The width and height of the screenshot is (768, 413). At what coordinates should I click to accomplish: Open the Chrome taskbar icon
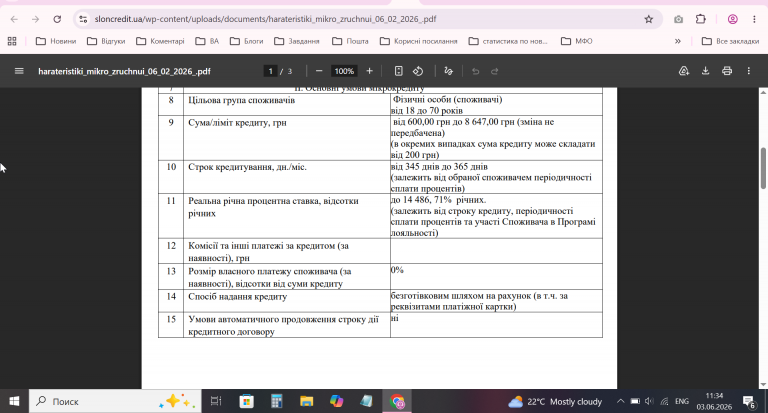click(x=397, y=401)
